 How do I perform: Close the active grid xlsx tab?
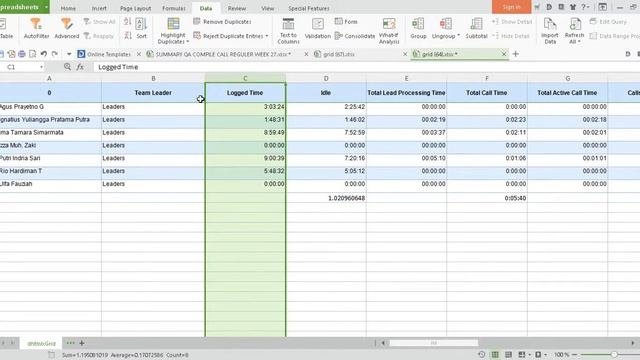(504, 54)
